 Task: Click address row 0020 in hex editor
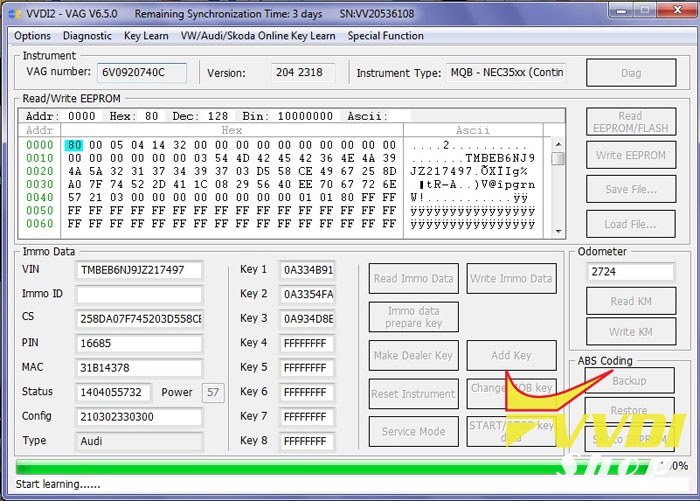click(39, 171)
